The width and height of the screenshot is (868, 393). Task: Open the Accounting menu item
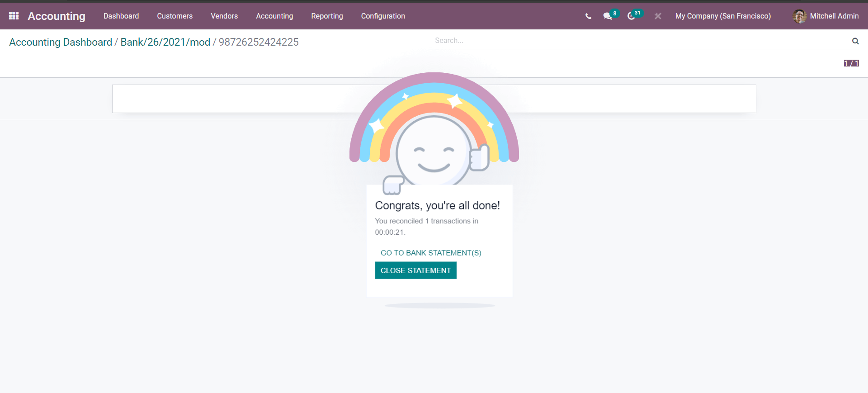[274, 16]
